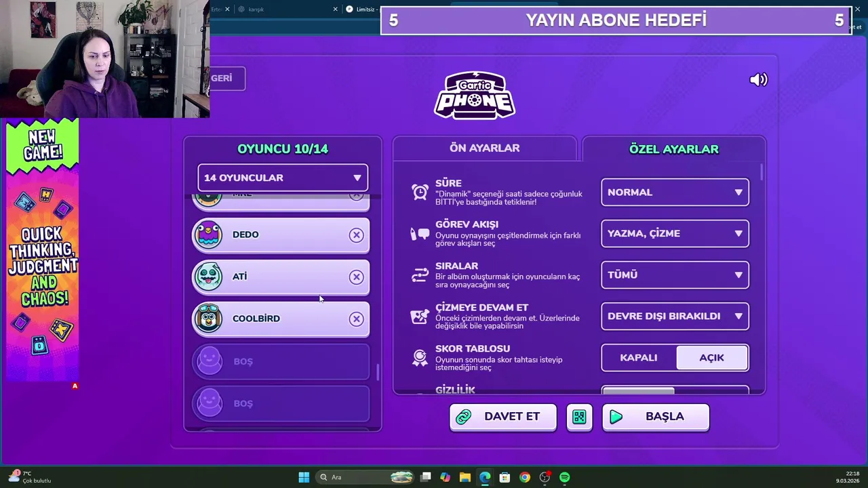
Task: Click BAŞLA to start the game
Action: click(655, 417)
